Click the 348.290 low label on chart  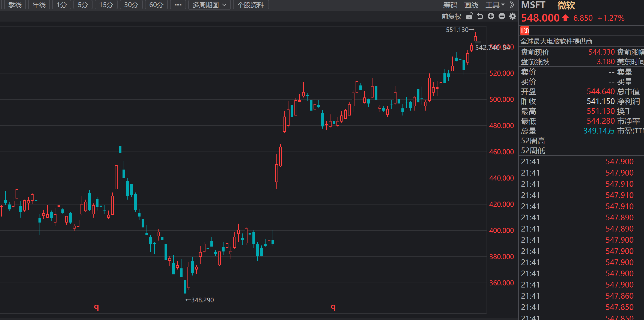click(199, 300)
